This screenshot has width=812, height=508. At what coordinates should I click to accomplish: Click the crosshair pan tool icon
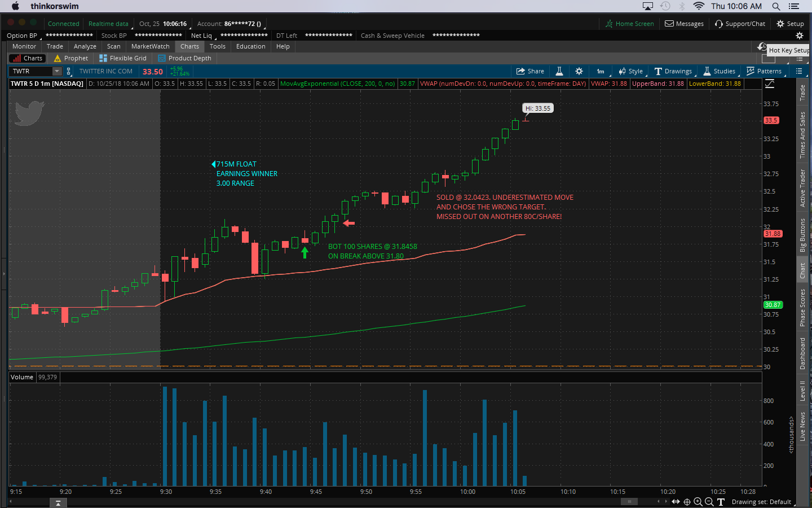[x=687, y=502]
